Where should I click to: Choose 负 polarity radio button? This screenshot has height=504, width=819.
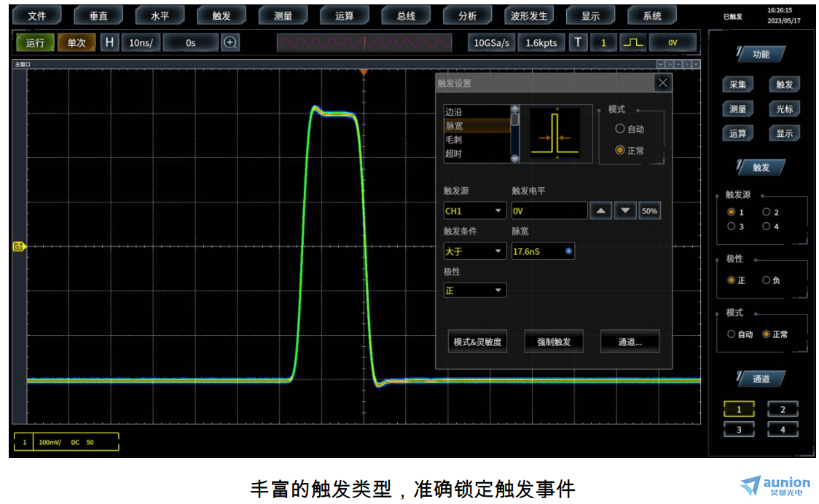point(766,280)
